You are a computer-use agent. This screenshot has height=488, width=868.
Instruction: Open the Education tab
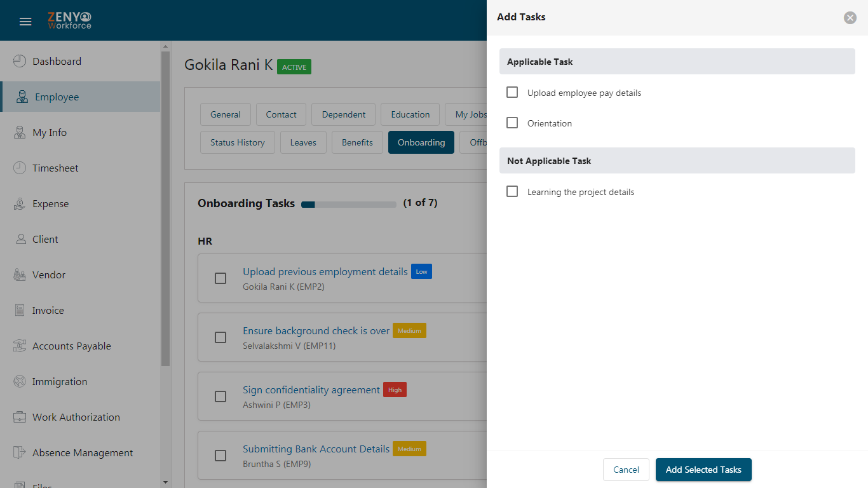coord(410,114)
